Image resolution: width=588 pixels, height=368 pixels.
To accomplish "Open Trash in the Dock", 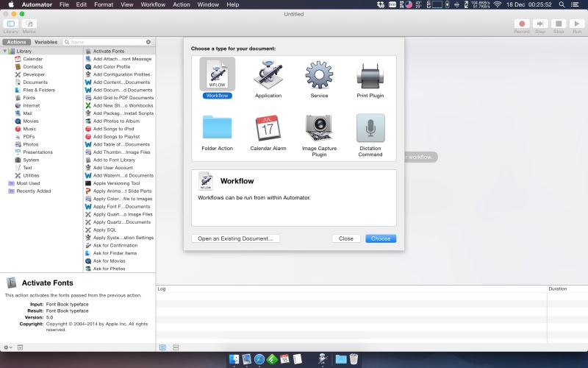I will pyautogui.click(x=354, y=359).
